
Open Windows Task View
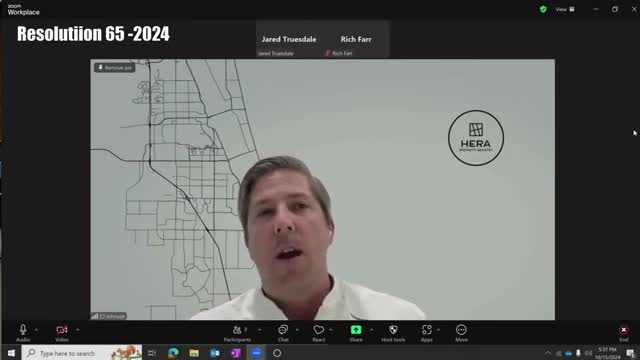[x=152, y=353]
